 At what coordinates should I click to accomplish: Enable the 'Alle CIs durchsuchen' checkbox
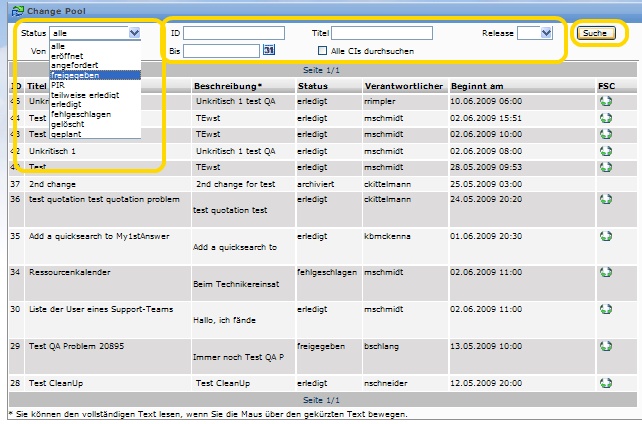(x=322, y=50)
